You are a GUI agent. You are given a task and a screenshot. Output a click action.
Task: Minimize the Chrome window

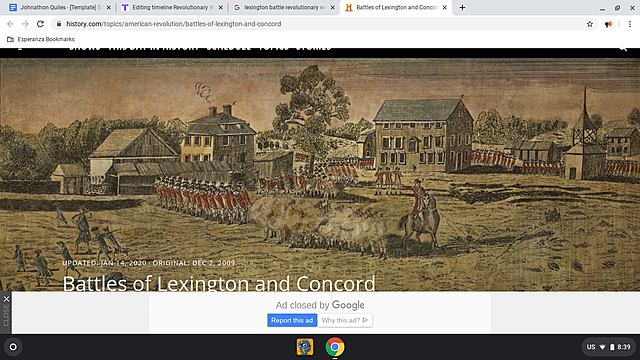coord(602,8)
